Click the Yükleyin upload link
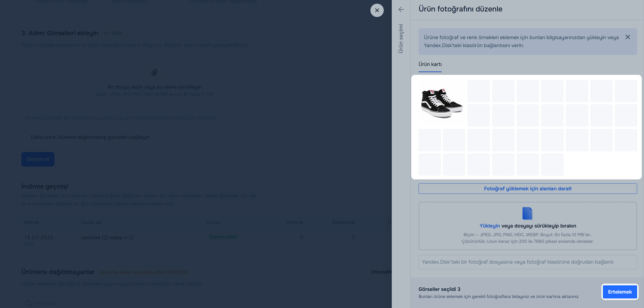The width and height of the screenshot is (644, 308). (489, 226)
